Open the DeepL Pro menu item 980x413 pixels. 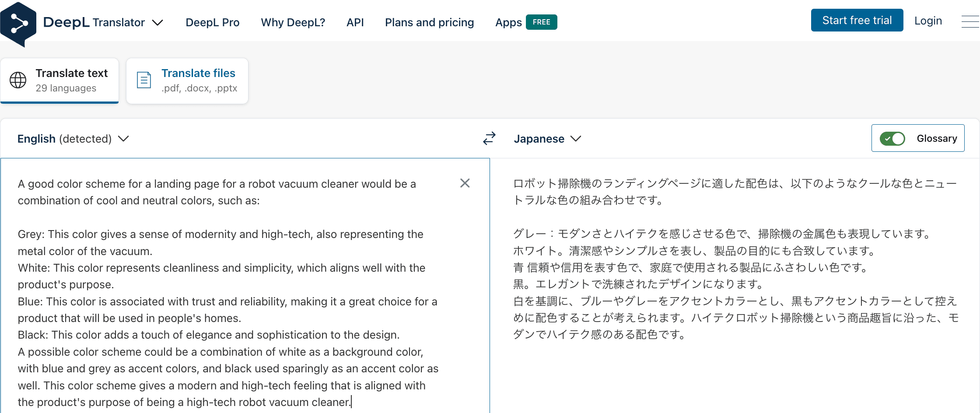(x=212, y=22)
